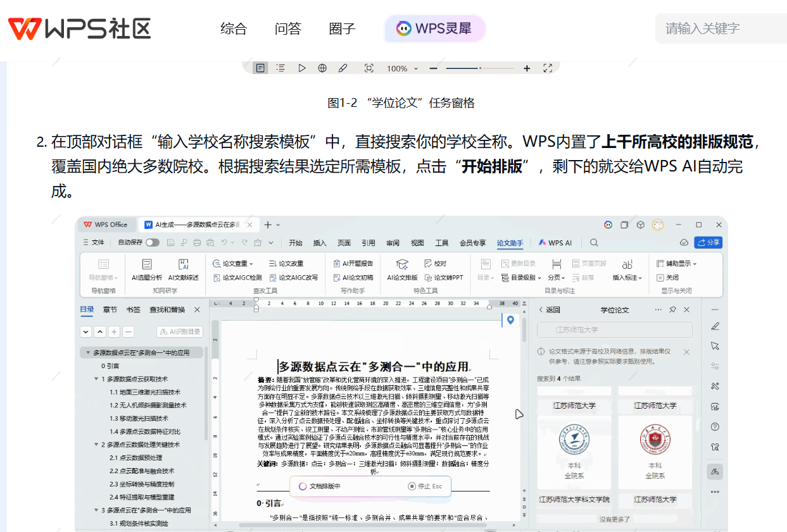Click the undo arrow in quick toolbar
Image resolution: width=787 pixels, height=532 pixels.
[x=225, y=243]
